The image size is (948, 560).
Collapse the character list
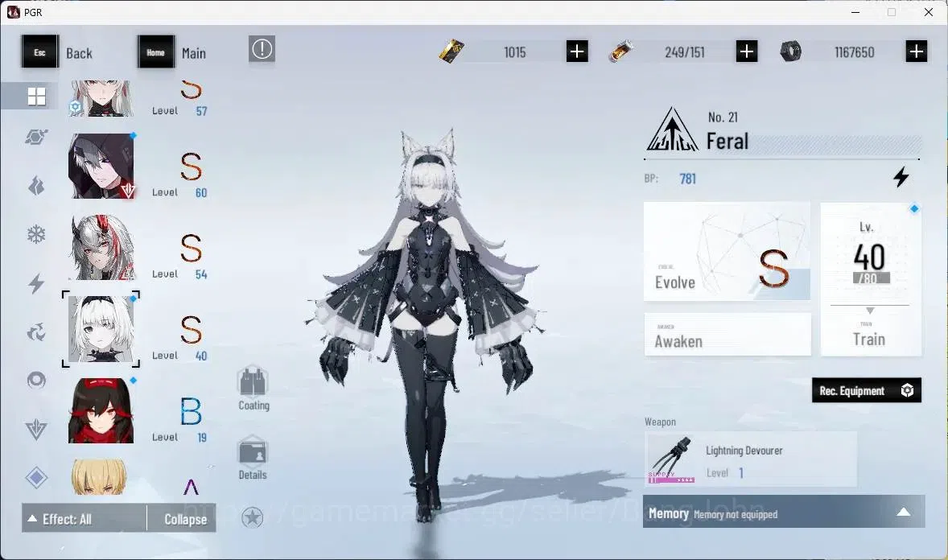(x=181, y=519)
